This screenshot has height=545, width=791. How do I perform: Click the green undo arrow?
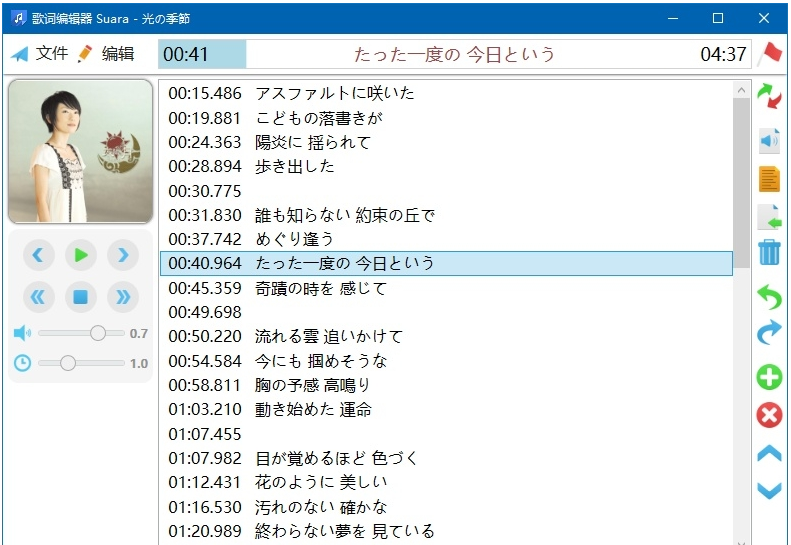pos(769,297)
